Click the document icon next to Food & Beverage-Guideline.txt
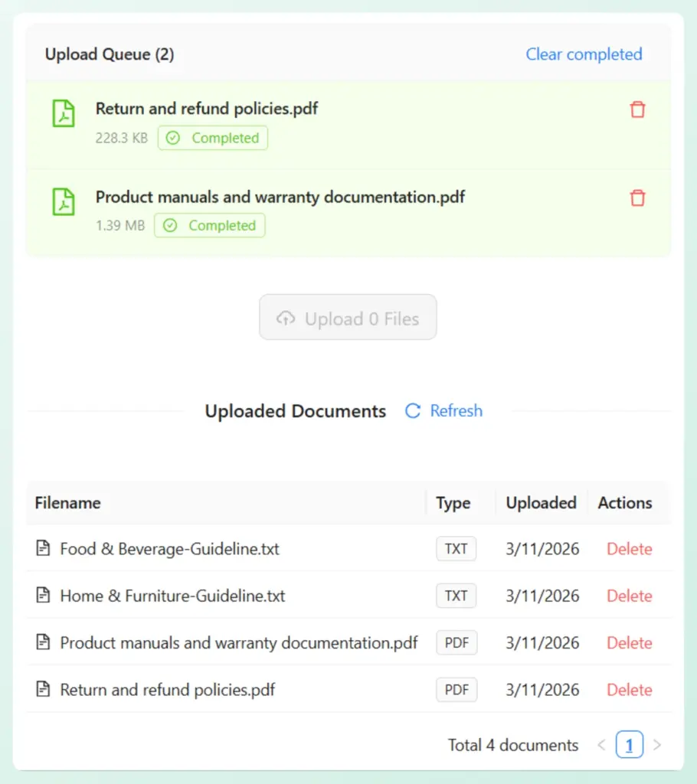This screenshot has width=697, height=784. click(44, 548)
